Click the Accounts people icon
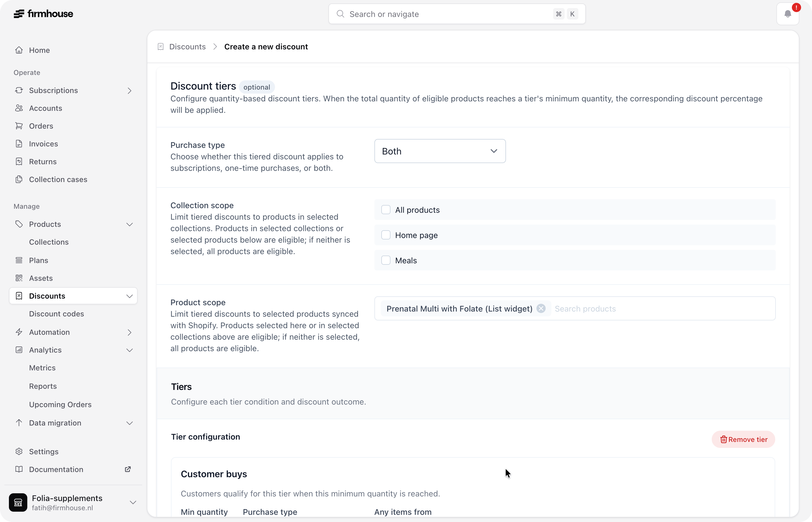The image size is (812, 522). point(19,108)
